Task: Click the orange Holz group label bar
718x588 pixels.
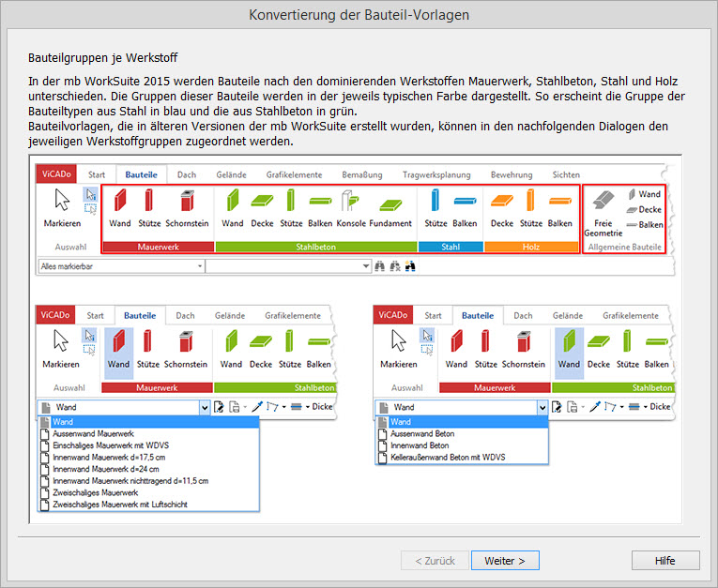Action: 531,247
